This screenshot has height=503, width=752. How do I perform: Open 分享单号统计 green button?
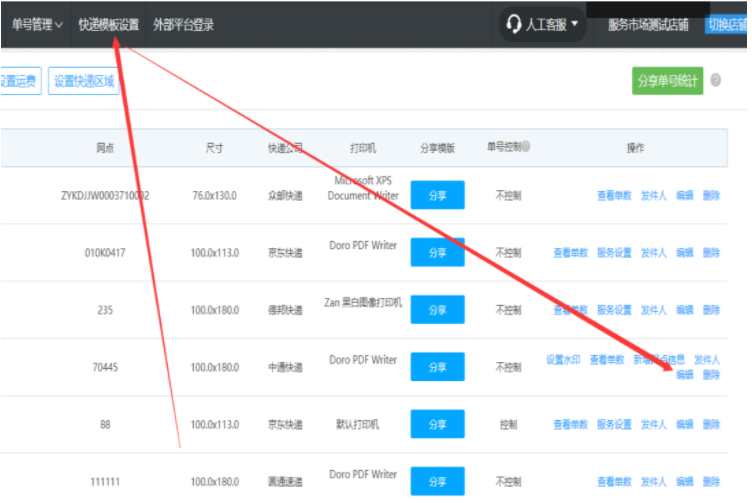(667, 81)
